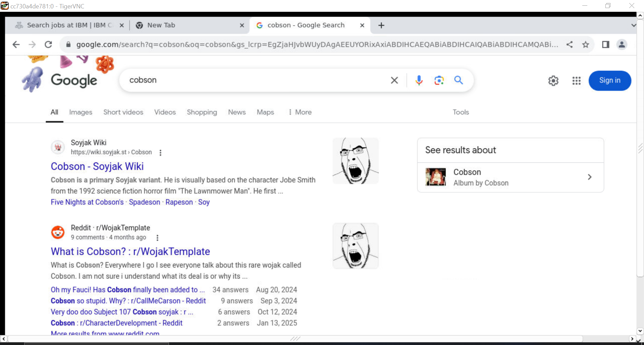The height and width of the screenshot is (345, 644).
Task: Bookmark this page with star icon
Action: click(586, 45)
